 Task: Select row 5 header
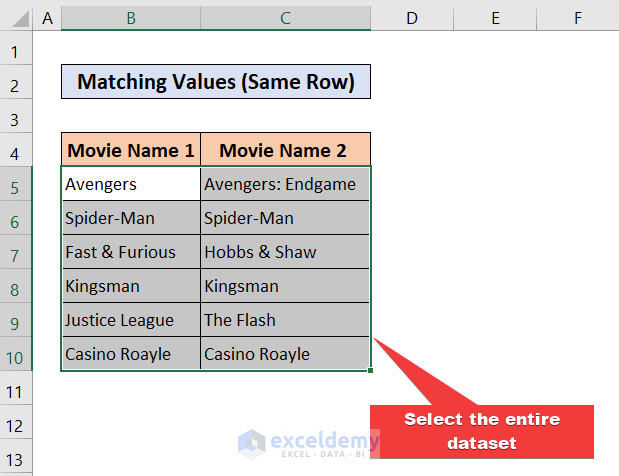(16, 185)
